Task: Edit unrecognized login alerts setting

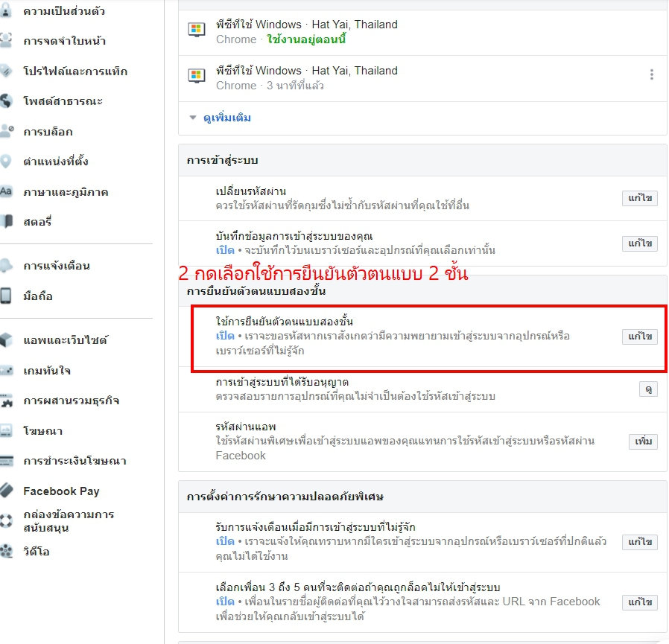Action: (639, 542)
